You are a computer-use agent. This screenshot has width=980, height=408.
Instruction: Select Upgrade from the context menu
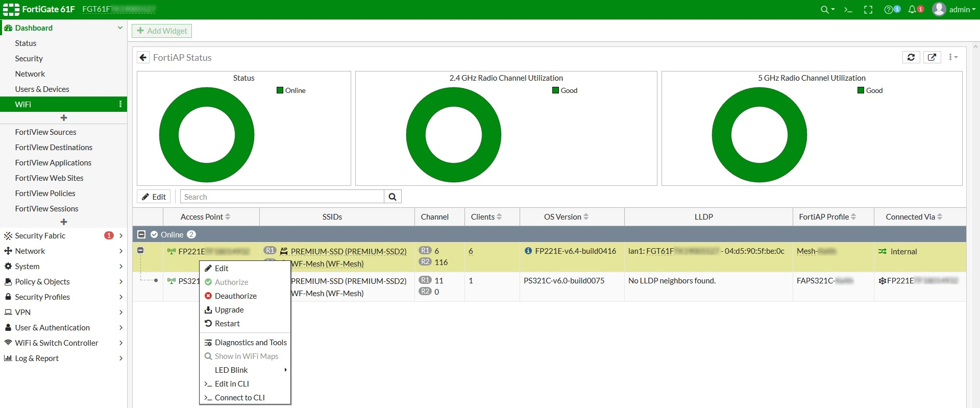pyautogui.click(x=245, y=309)
